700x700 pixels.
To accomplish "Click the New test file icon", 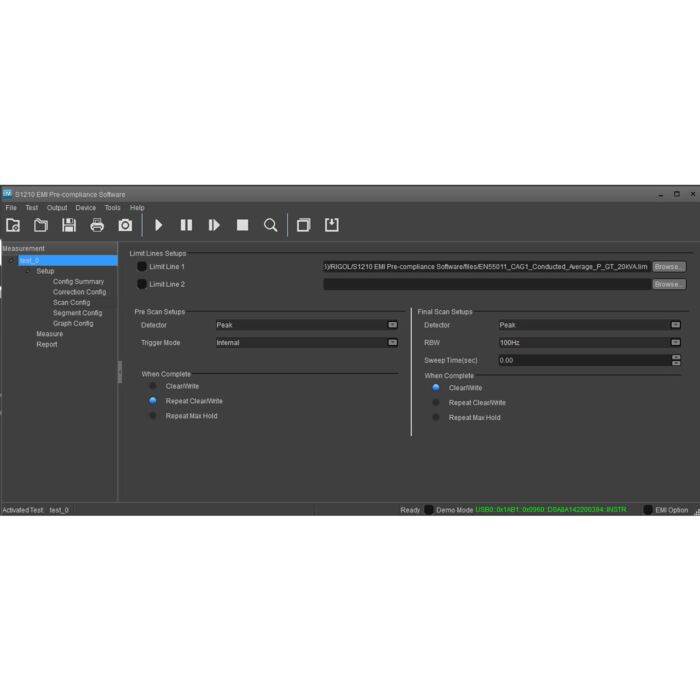I will pos(13,225).
